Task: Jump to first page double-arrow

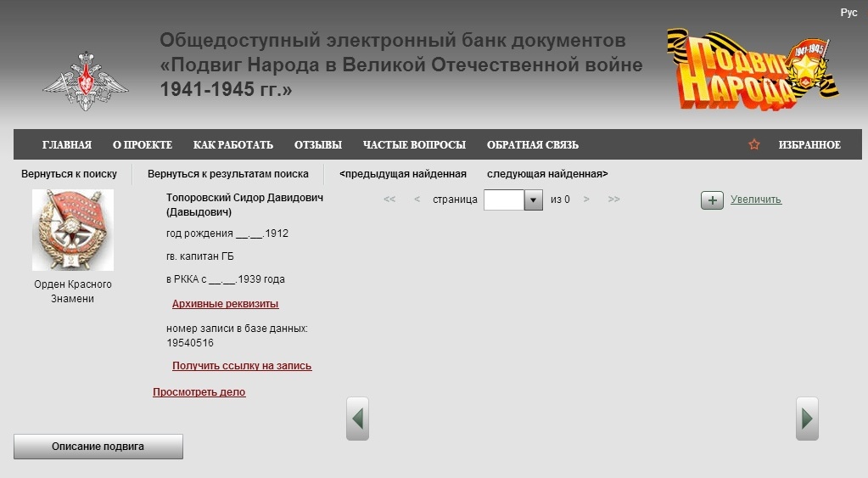Action: point(389,200)
